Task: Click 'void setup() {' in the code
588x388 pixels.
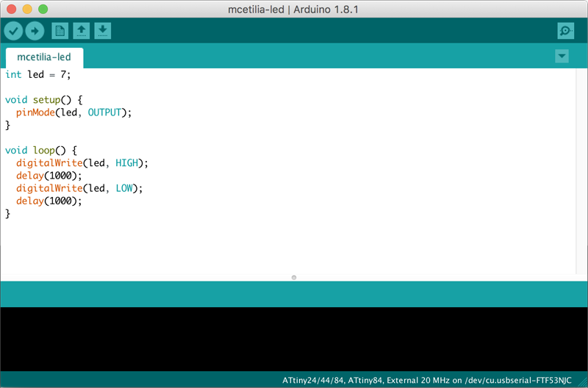Action: point(44,100)
